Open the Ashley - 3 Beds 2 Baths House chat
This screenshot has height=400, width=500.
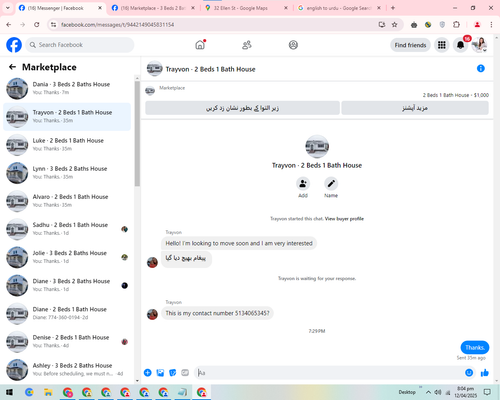tap(67, 370)
